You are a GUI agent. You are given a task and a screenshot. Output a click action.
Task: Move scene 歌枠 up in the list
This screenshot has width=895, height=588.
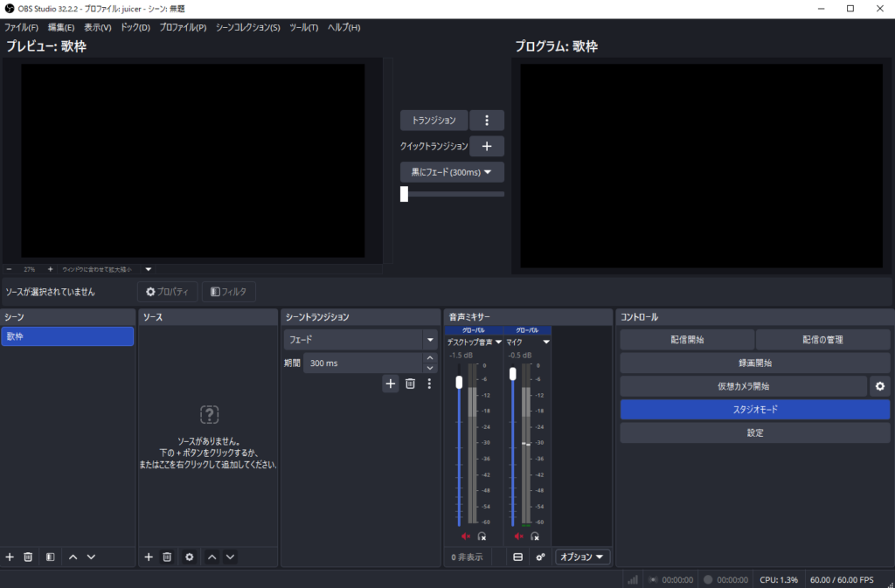click(x=73, y=557)
